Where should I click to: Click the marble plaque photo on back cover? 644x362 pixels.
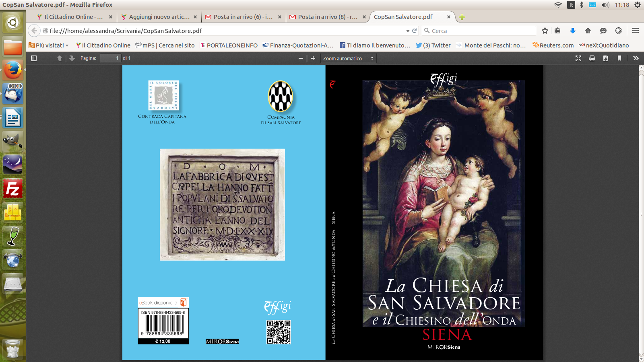point(222,205)
